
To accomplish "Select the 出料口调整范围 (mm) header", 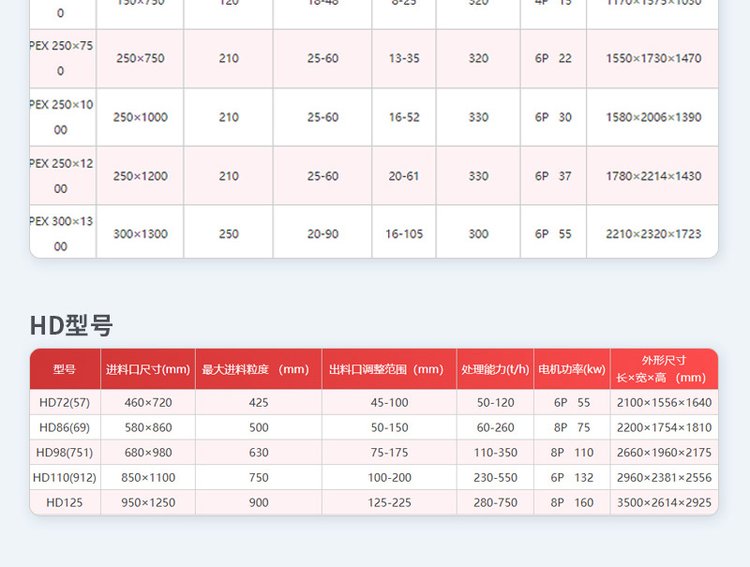I will (x=389, y=369).
